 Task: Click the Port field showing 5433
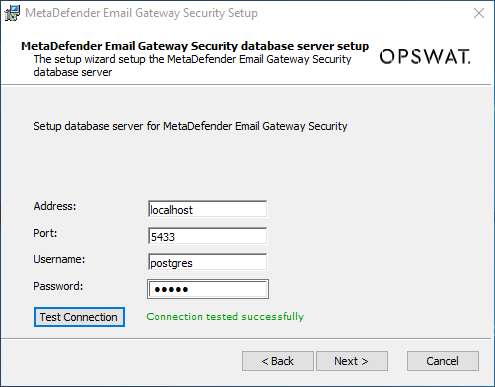[x=207, y=236]
